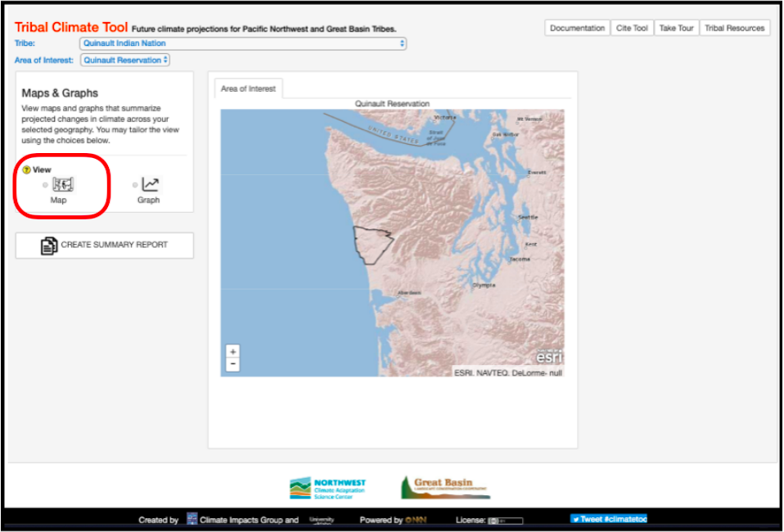Zoom in on the map with plus
Screen dimensions: 784x532
pyautogui.click(x=233, y=352)
